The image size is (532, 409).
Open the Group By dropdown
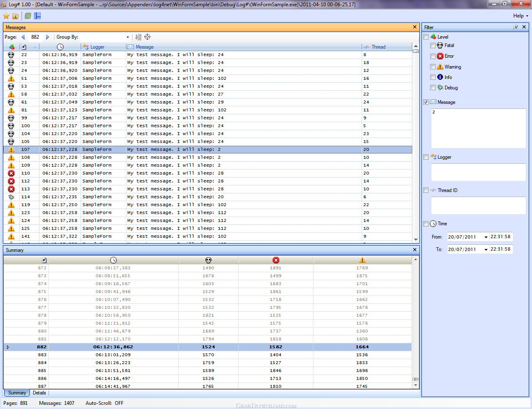(x=128, y=37)
